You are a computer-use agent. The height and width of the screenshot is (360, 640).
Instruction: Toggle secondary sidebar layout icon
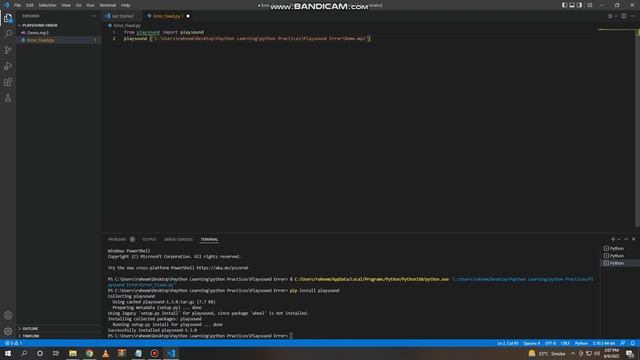580,5
